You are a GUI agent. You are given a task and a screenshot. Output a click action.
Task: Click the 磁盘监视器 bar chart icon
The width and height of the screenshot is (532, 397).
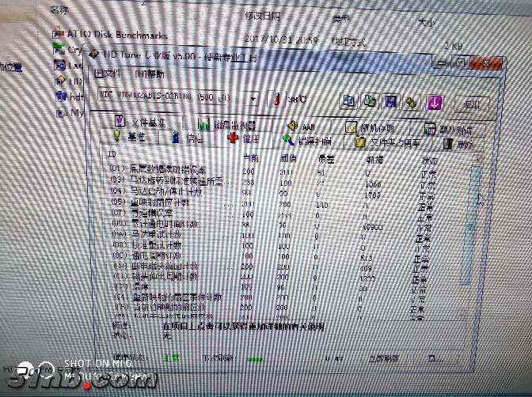coord(203,124)
